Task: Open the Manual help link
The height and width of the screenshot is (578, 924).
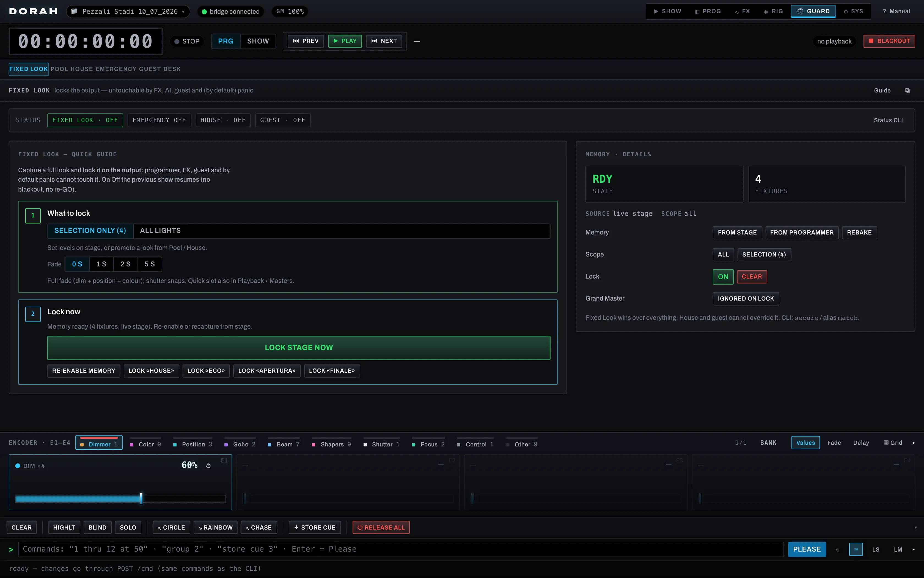Action: coord(896,12)
